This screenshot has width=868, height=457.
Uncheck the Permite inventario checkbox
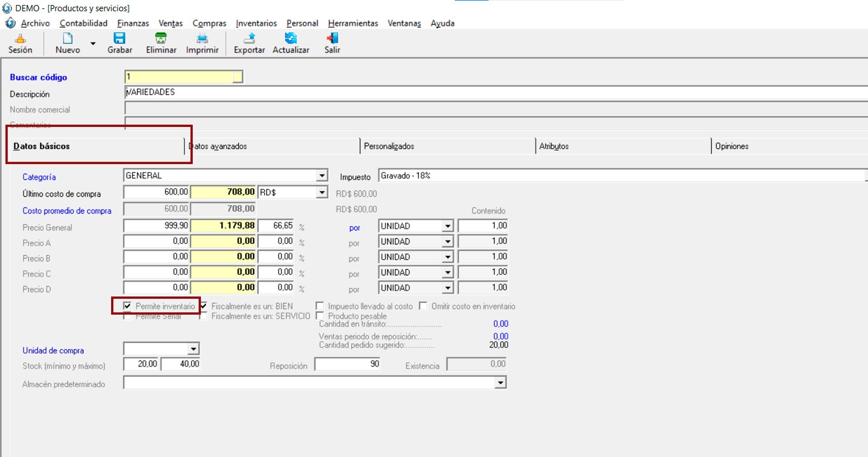(127, 306)
